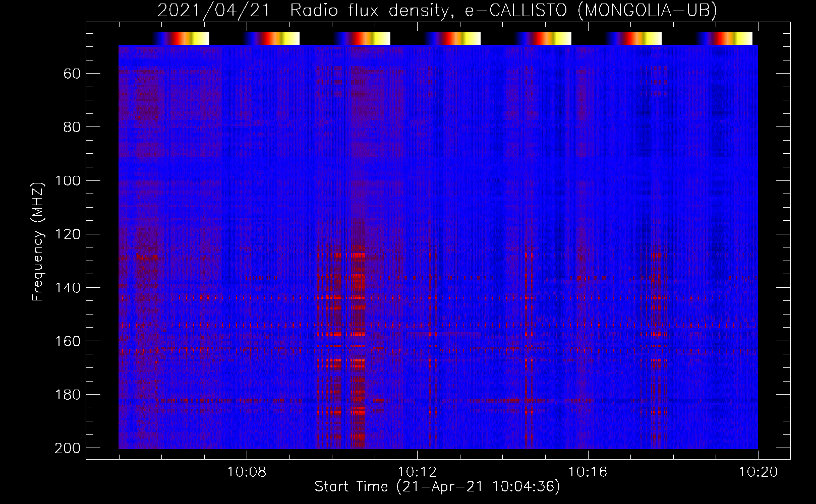Screen dimensions: 816x504
Task: Click the 80 frequency tick label
Action: click(x=72, y=127)
